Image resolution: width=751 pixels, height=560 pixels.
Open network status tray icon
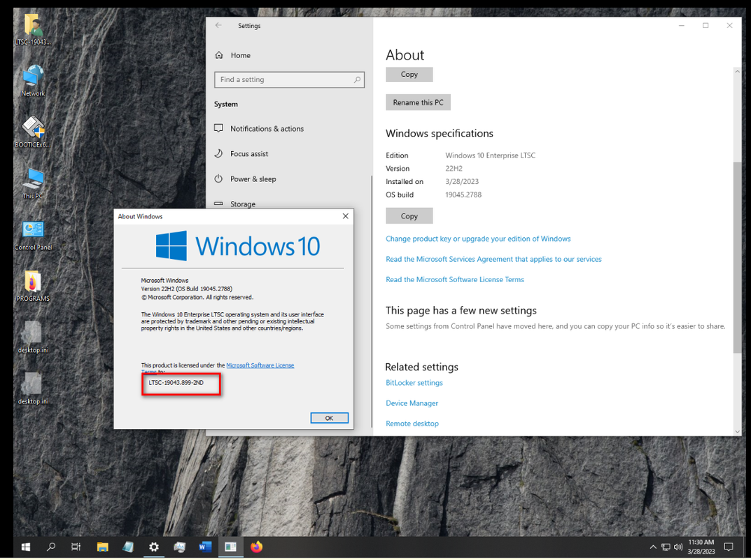click(x=666, y=547)
